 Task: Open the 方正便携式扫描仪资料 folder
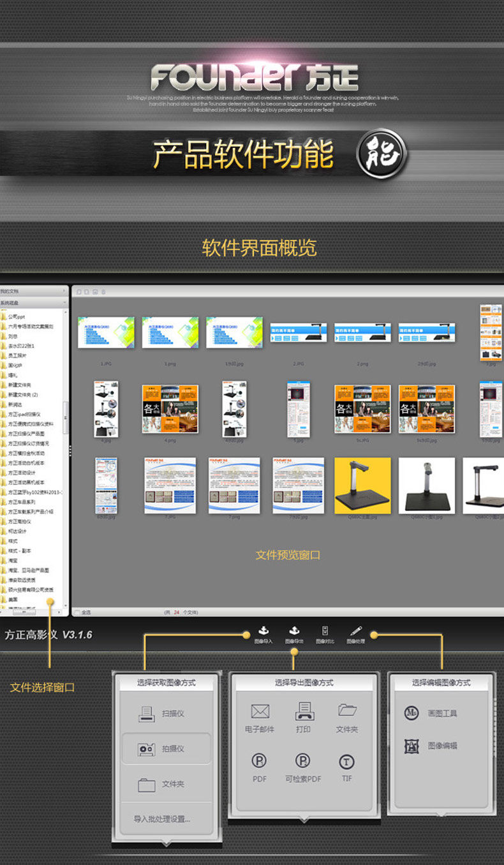(27, 424)
